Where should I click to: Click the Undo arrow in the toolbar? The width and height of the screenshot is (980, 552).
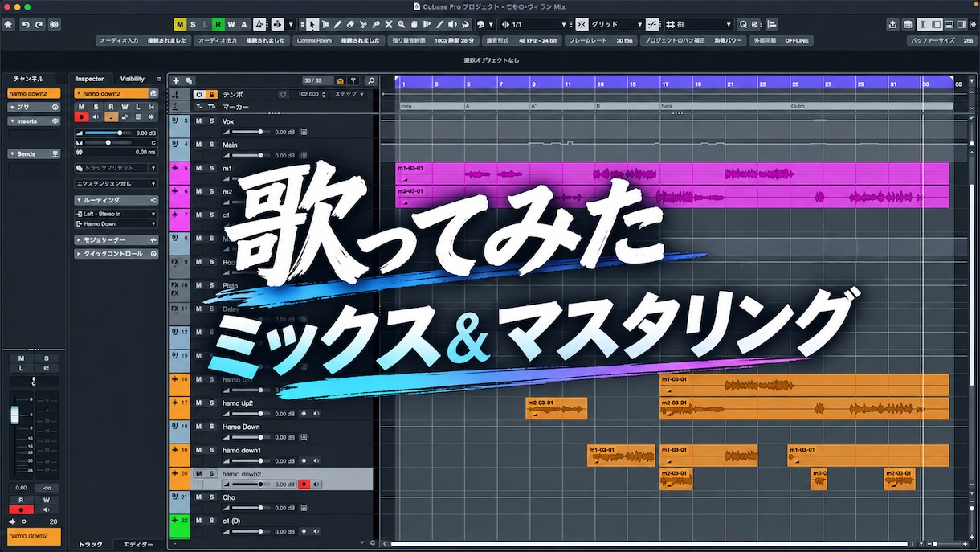[x=26, y=25]
